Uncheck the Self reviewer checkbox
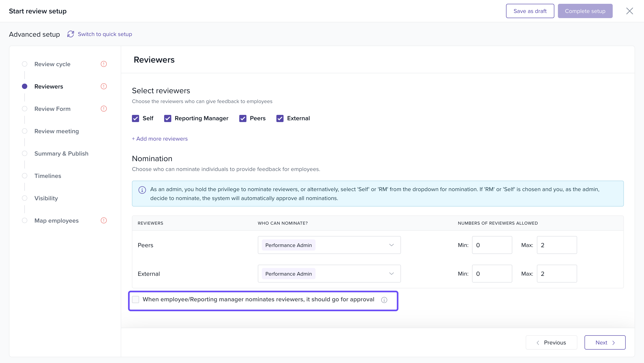This screenshot has width=644, height=363. click(136, 118)
